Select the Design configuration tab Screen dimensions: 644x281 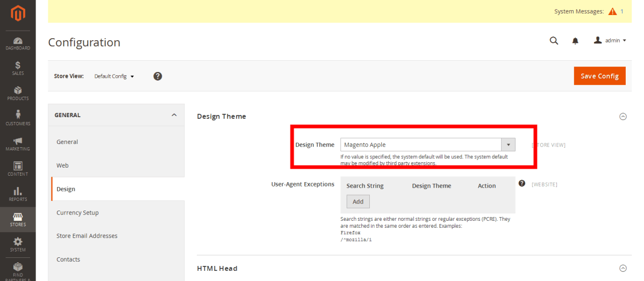(118, 189)
